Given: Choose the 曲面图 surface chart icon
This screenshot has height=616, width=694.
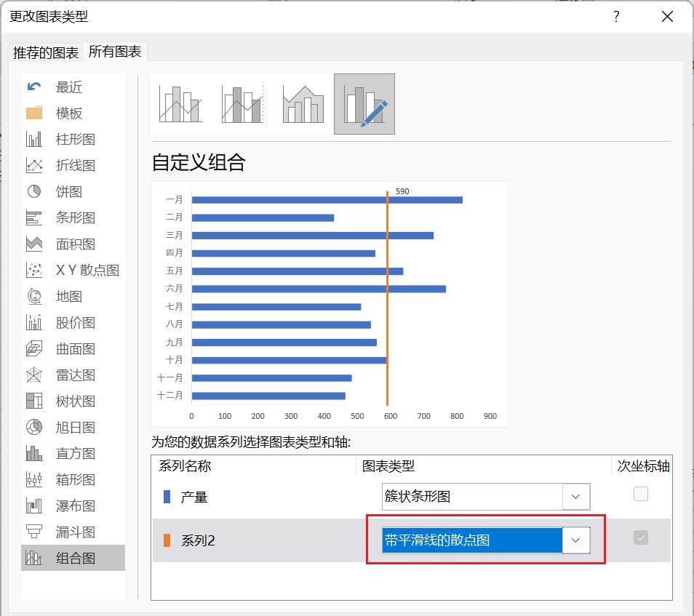Looking at the screenshot, I should pos(34,348).
